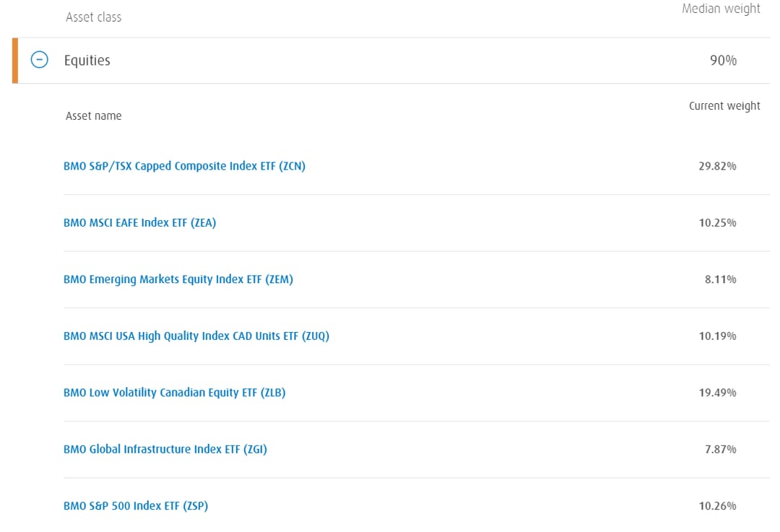Open BMO Low Volatility Canadian Equity ETF (ZLB)
This screenshot has height=532, width=780.
coord(175,393)
